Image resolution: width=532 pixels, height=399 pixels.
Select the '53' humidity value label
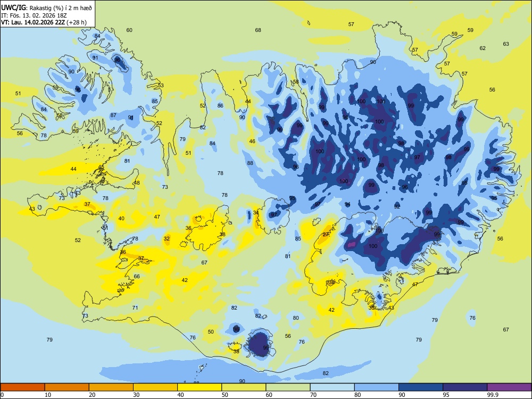coord(161,85)
